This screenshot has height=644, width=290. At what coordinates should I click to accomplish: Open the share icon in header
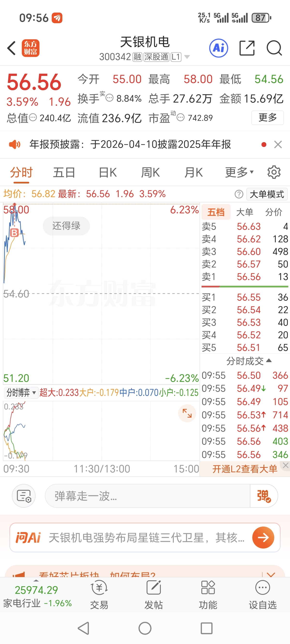point(247,48)
